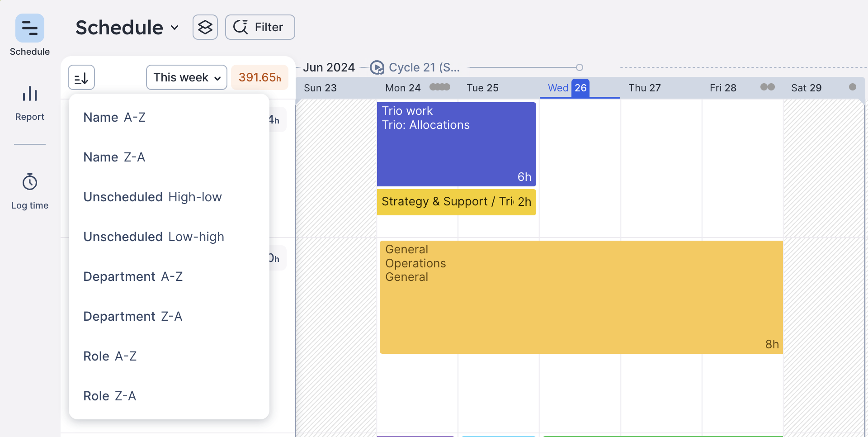Click the Log time stopwatch icon
This screenshot has width=868, height=437.
pos(30,182)
